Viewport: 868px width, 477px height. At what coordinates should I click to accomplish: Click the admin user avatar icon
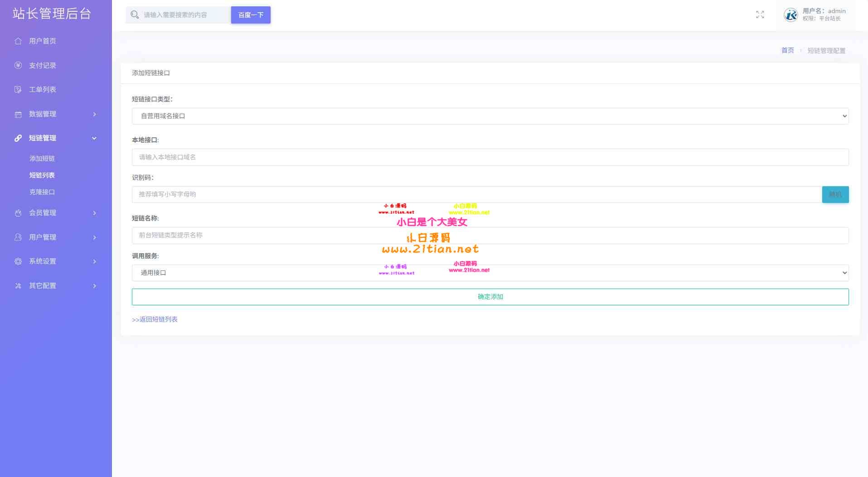[790, 15]
